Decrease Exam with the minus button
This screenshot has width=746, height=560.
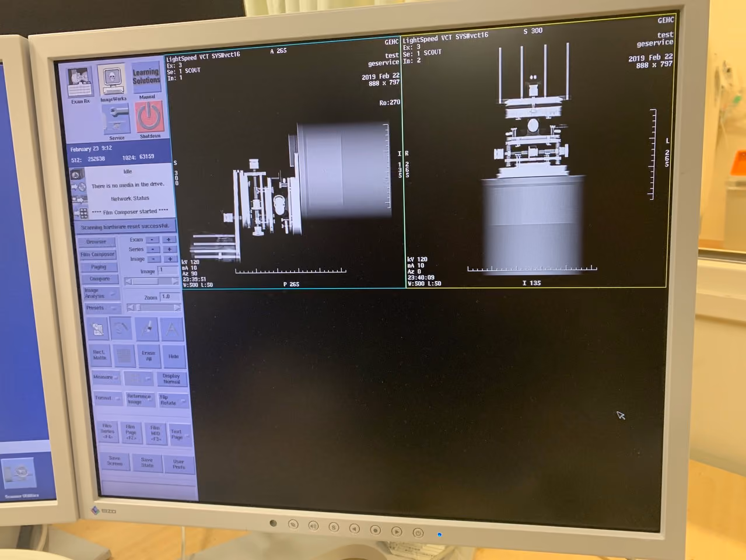(x=152, y=240)
